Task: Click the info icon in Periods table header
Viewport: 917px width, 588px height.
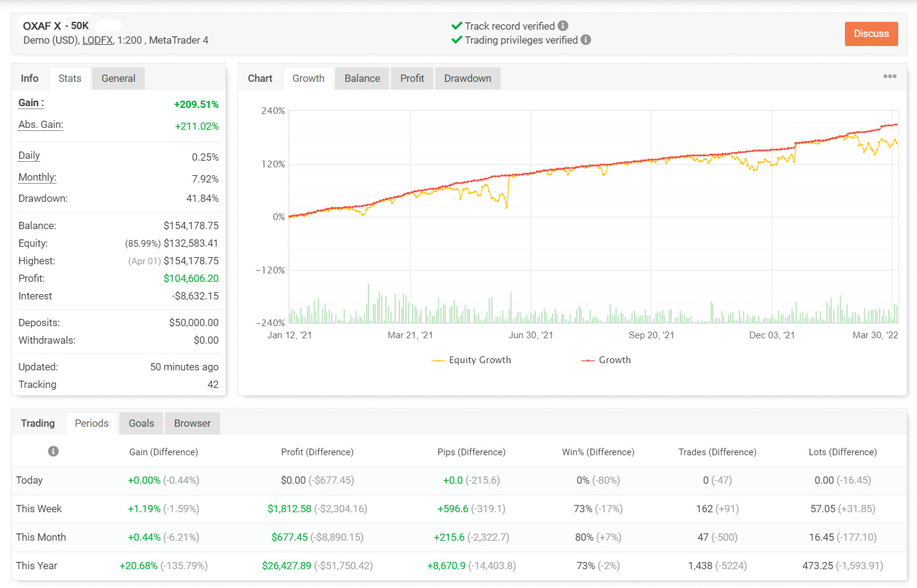Action: click(x=53, y=452)
